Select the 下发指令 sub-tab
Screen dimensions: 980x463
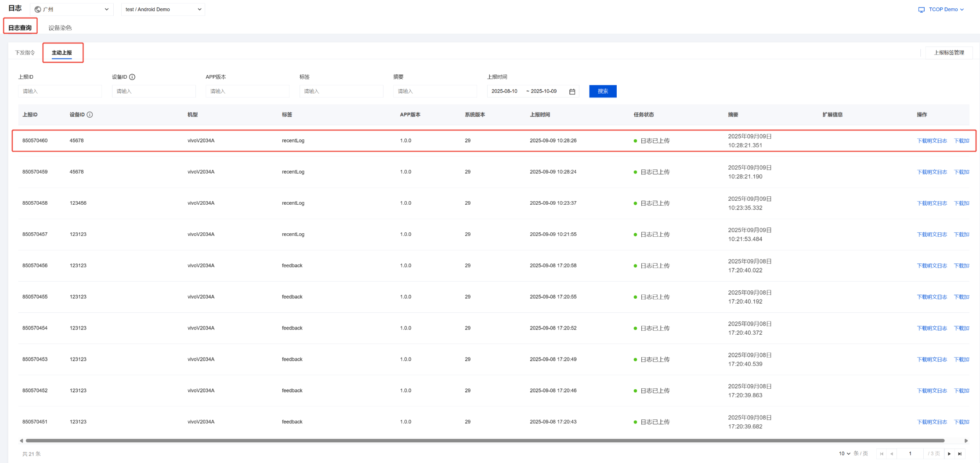pyautogui.click(x=25, y=53)
